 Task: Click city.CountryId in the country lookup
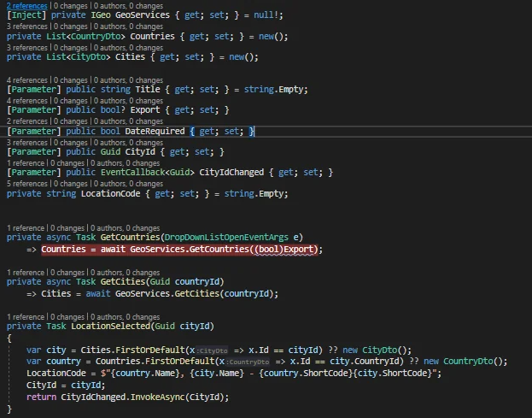click(365, 362)
